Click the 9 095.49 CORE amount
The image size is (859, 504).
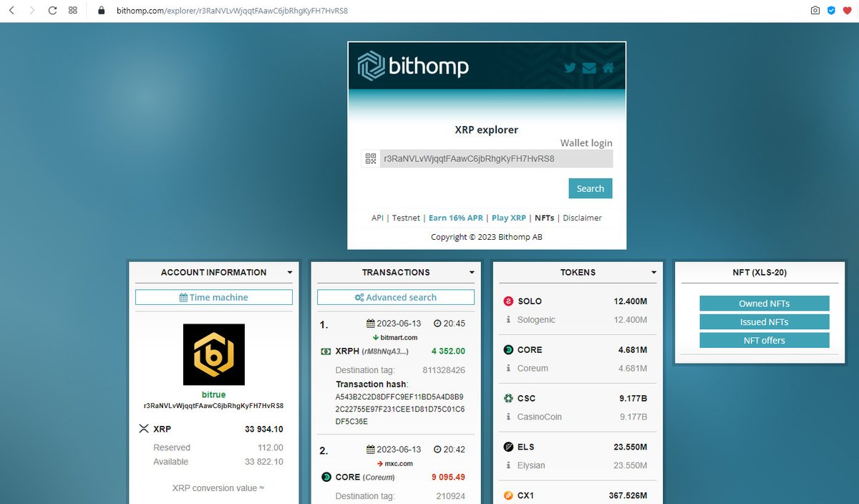[448, 477]
